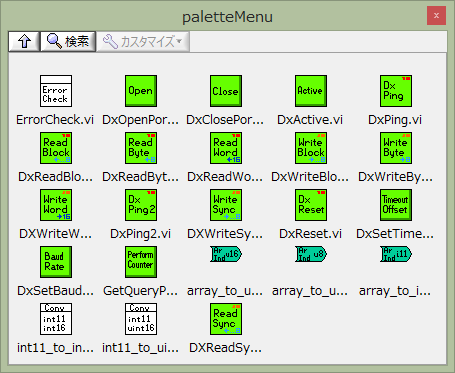The width and height of the screenshot is (455, 373).
Task: Click the DxSetTime... label
Action: point(395,234)
